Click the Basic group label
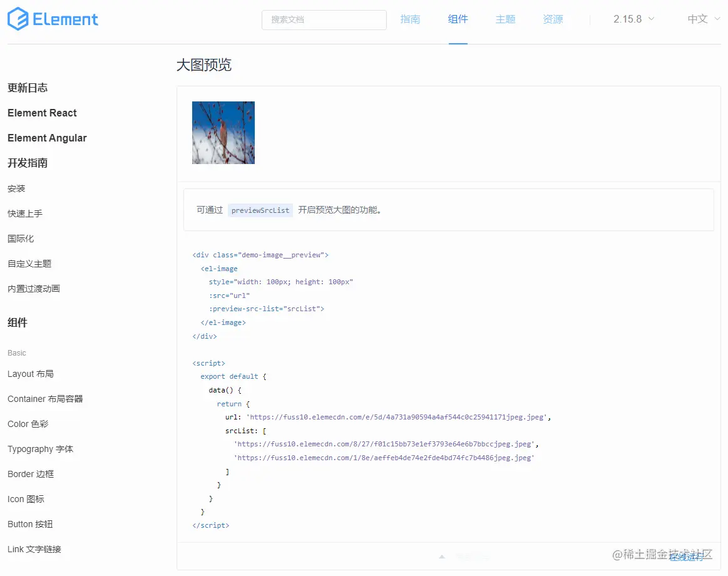Screen dimensions: 728x576 tap(17, 353)
